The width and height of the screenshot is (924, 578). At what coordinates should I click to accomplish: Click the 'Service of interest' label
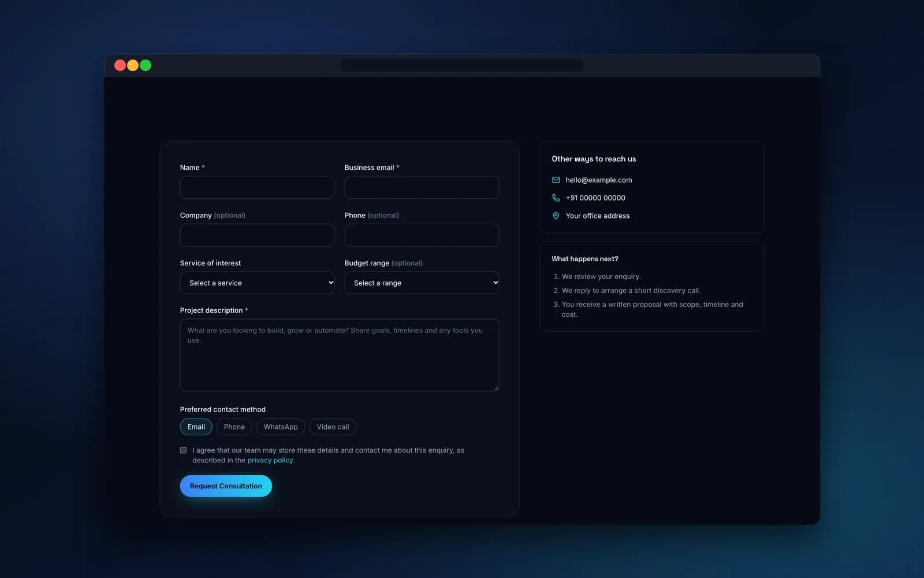(x=210, y=263)
